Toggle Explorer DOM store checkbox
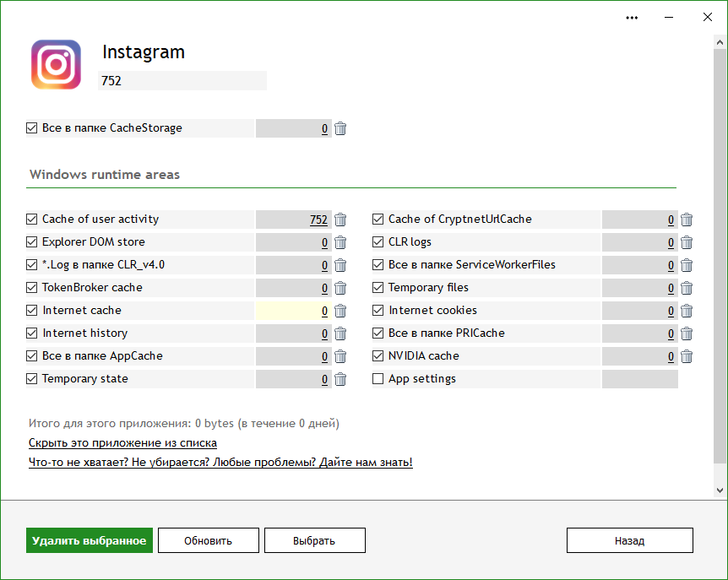Screen dimensions: 728x580 pos(31,241)
